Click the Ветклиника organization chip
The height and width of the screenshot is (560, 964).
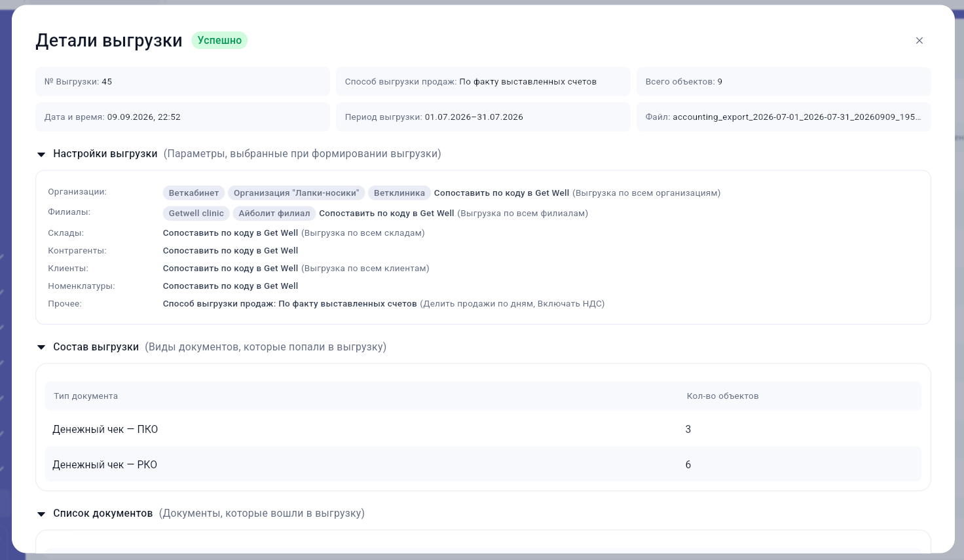(x=399, y=193)
